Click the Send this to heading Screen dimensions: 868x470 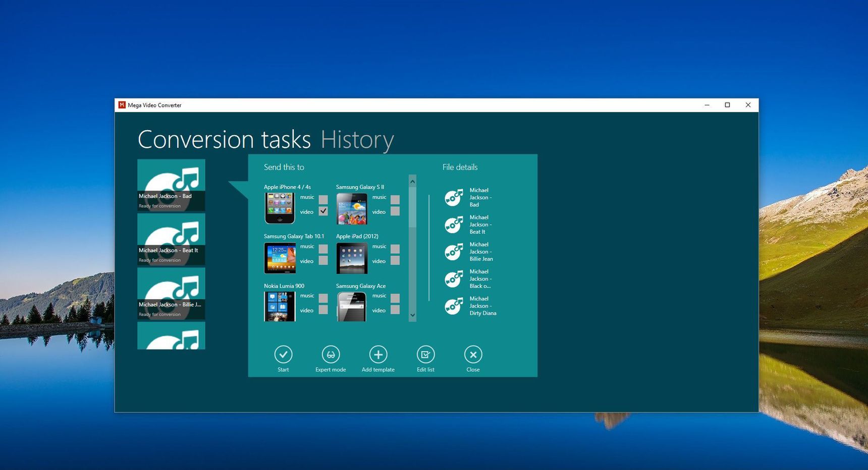[x=284, y=167]
